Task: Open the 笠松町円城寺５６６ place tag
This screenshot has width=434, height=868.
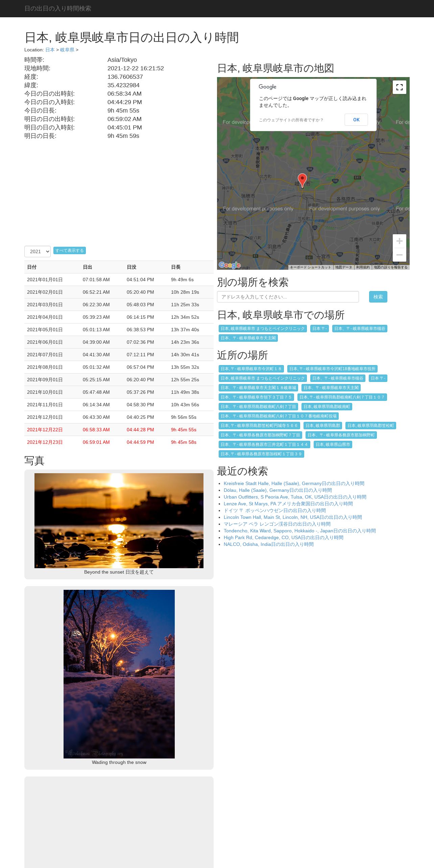Action: 259,426
